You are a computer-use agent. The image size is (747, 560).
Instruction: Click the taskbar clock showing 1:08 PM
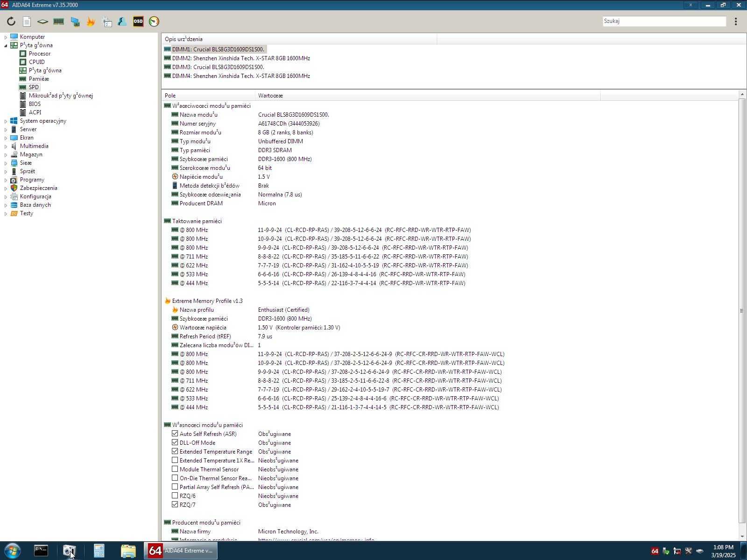723,551
